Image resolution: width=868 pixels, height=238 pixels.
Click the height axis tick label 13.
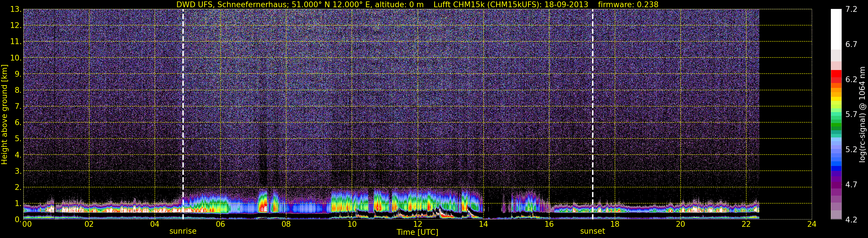pos(16,10)
